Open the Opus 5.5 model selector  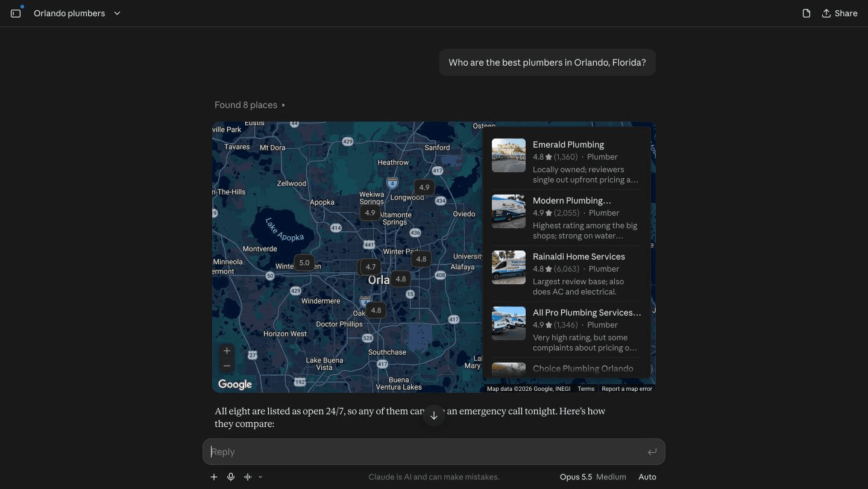coord(593,477)
